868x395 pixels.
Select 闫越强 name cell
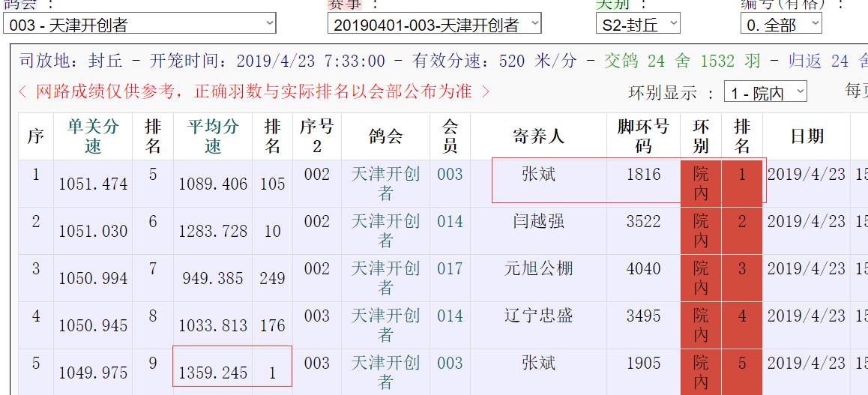pyautogui.click(x=538, y=222)
